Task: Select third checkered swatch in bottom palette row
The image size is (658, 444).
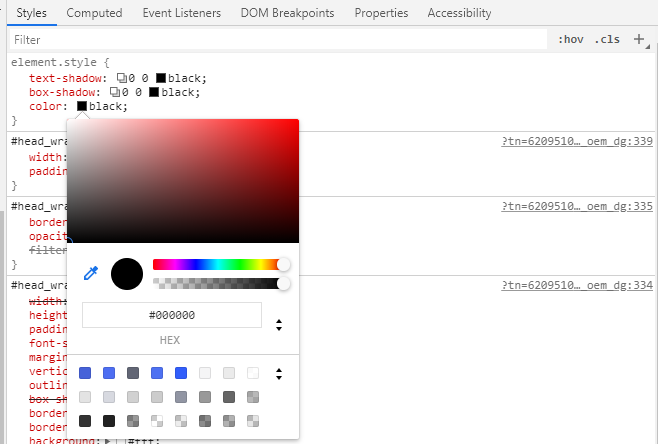Action: pyautogui.click(x=133, y=421)
